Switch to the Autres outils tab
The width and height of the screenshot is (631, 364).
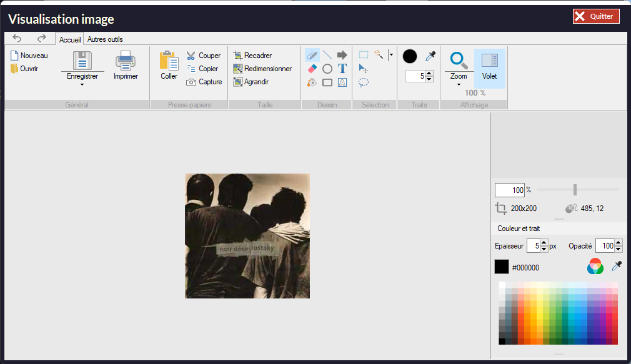click(105, 39)
